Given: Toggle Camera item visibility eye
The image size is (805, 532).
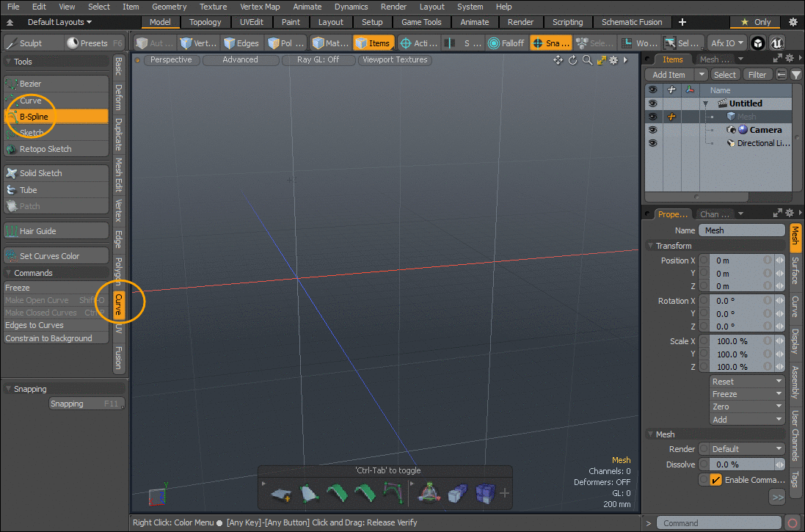Looking at the screenshot, I should [652, 130].
